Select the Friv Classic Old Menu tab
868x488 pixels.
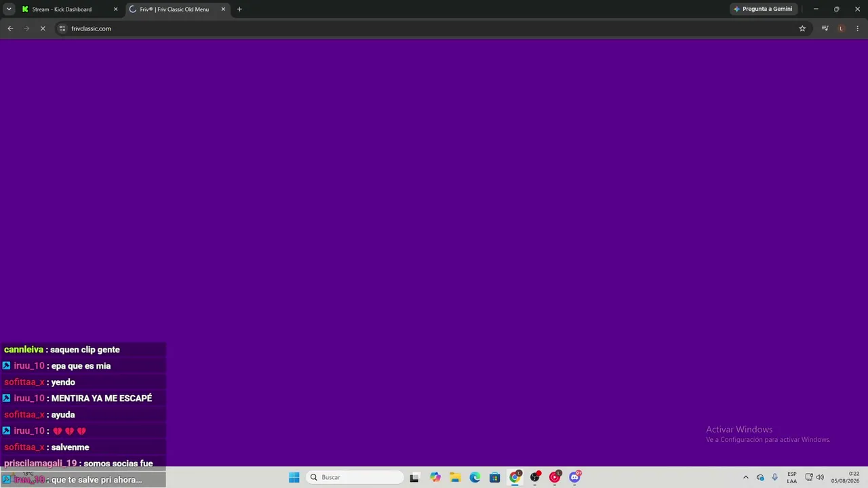tap(174, 9)
